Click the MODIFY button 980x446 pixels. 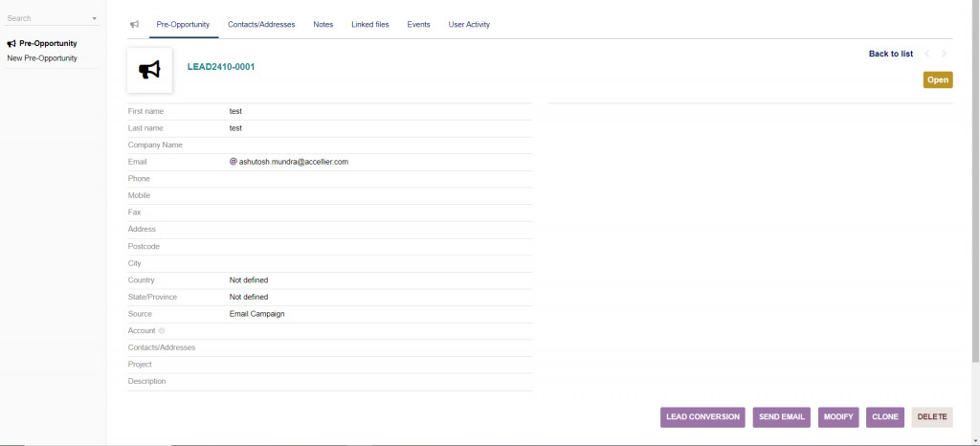coord(838,417)
